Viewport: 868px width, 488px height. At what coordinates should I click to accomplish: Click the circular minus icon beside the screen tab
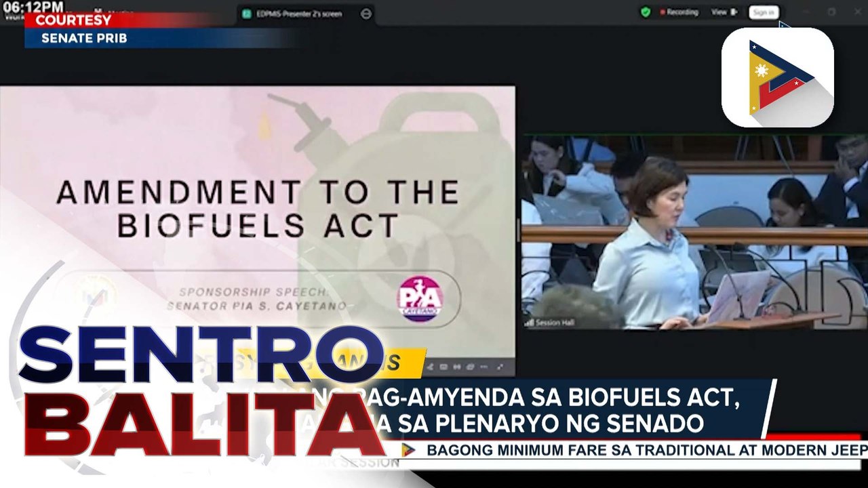366,14
